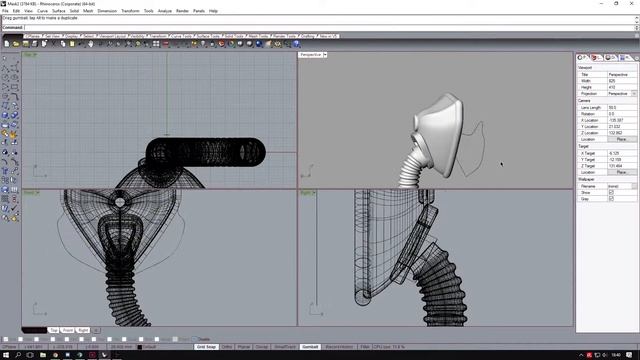Open the Projection dropdown in properties panel
Image resolution: width=640 pixels, height=360 pixels.
pos(634,93)
